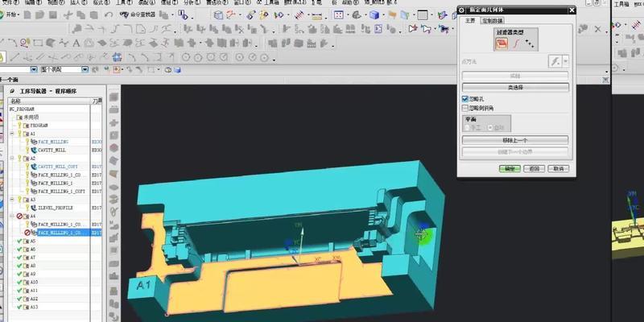Image resolution: width=644 pixels, height=322 pixels.
Task: Click the blue cube icon in selection bar
Action: 177,70
